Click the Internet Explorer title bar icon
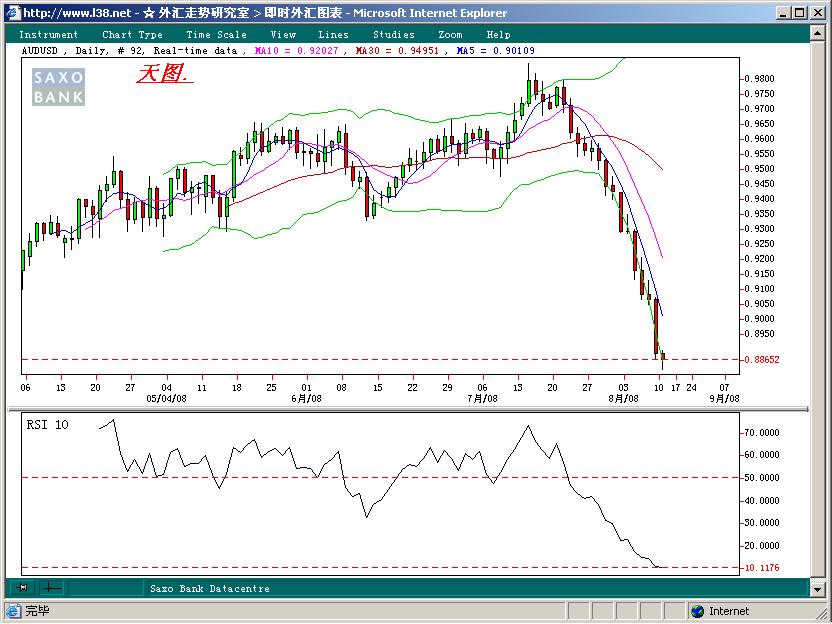The image size is (832, 624). (13, 13)
